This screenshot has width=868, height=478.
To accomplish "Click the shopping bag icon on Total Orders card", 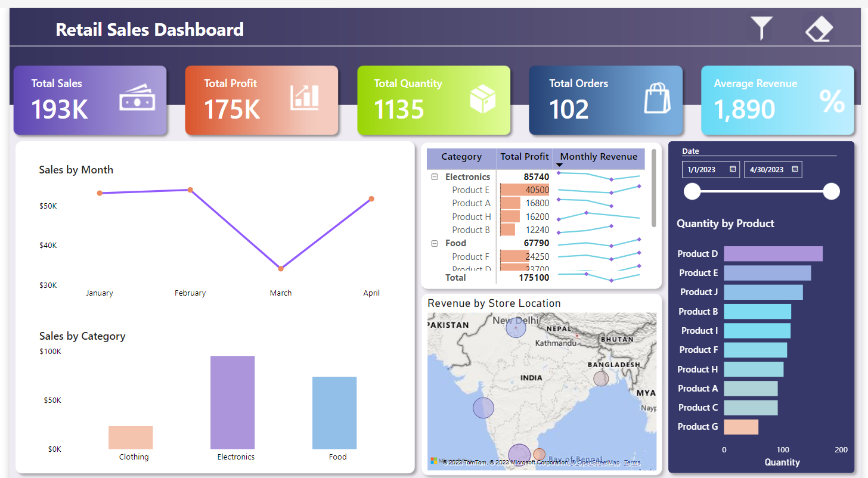I will click(657, 98).
